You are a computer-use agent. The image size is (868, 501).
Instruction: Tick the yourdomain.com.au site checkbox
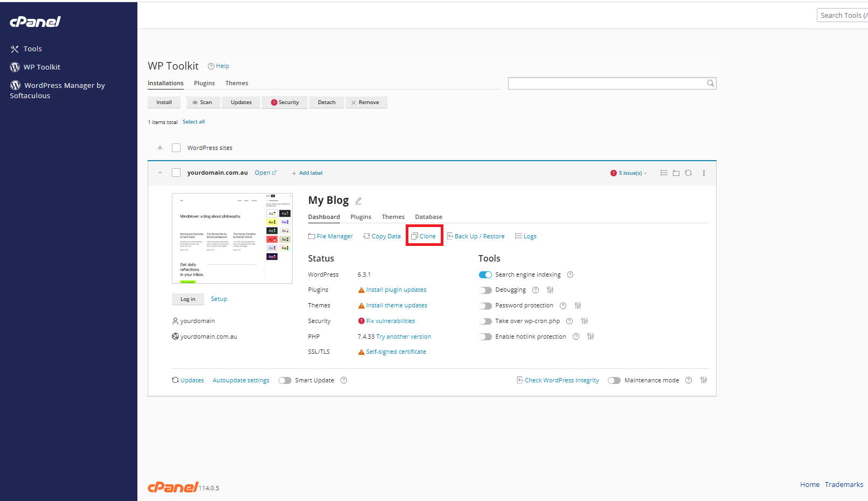[x=176, y=173]
